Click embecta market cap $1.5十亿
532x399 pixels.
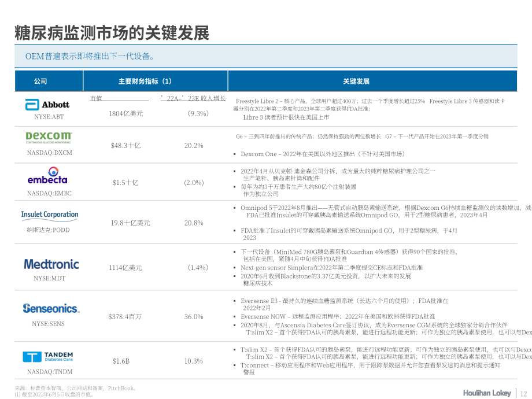125,183
